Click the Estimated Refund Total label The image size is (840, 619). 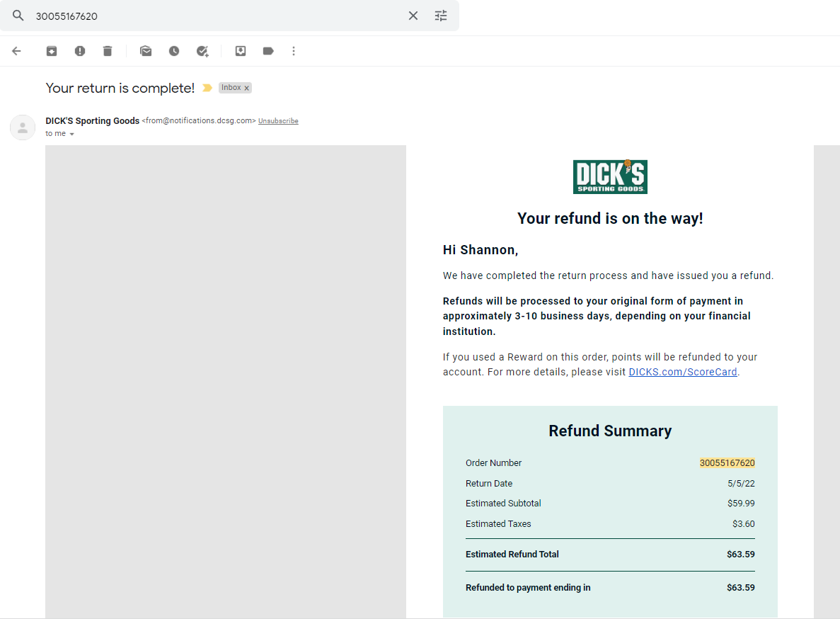tap(512, 554)
